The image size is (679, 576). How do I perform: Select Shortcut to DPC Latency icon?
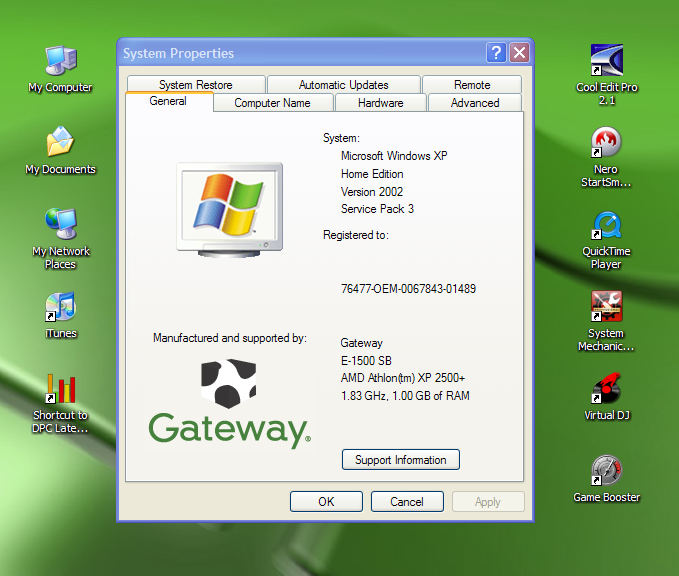click(x=61, y=403)
